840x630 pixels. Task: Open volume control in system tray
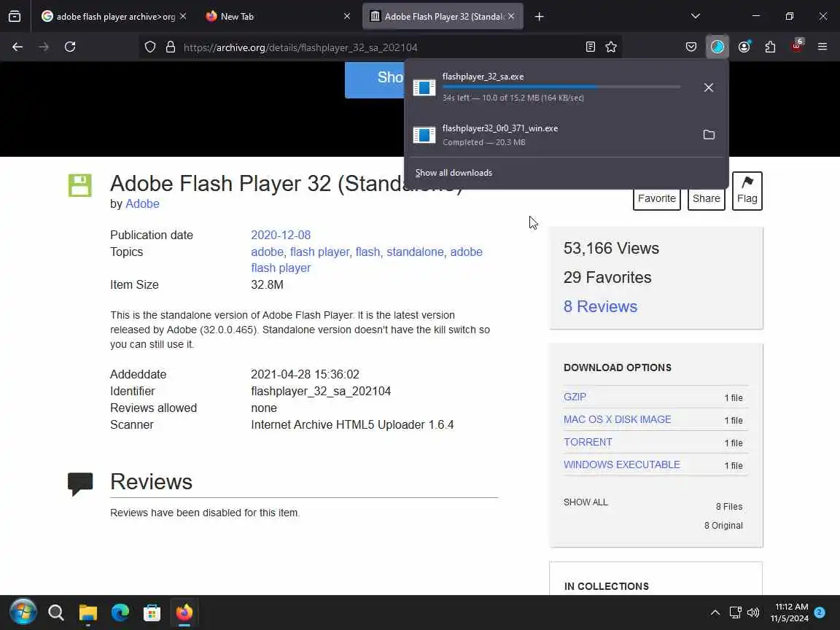coord(753,612)
